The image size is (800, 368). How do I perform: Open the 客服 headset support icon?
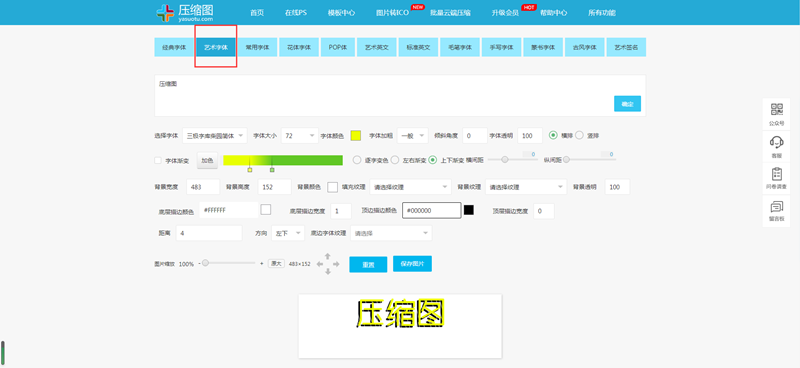pyautogui.click(x=777, y=145)
